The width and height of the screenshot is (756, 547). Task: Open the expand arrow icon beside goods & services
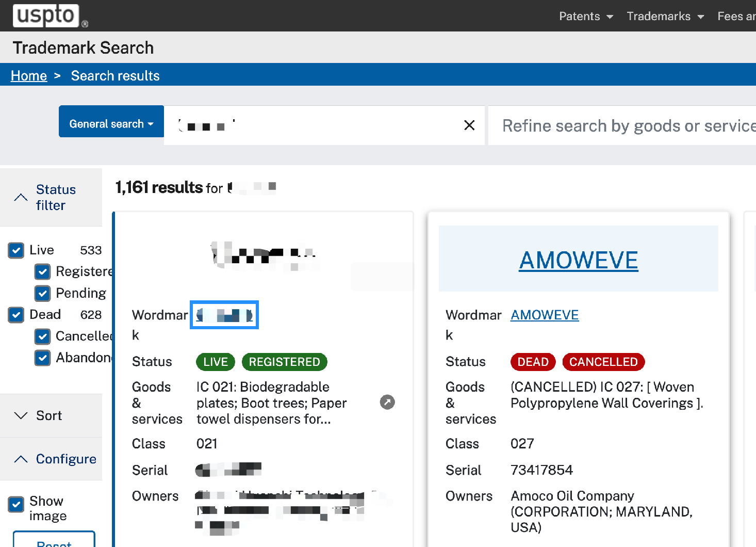point(387,402)
